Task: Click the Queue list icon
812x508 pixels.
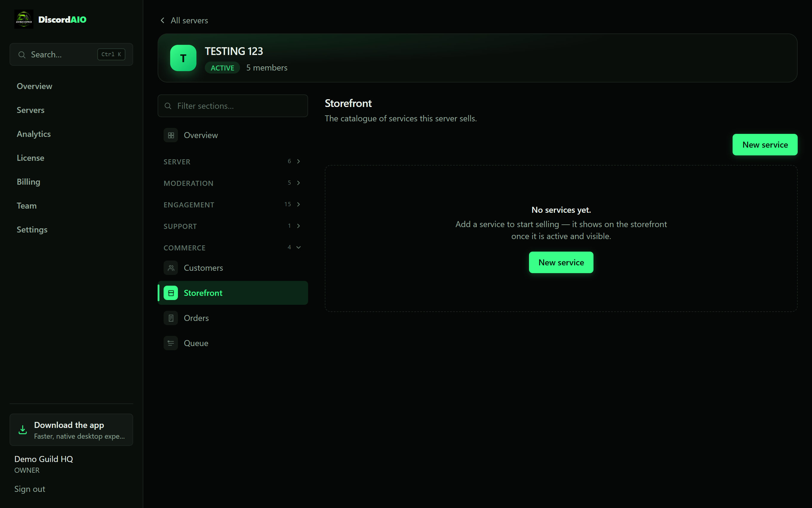Action: pos(171,343)
